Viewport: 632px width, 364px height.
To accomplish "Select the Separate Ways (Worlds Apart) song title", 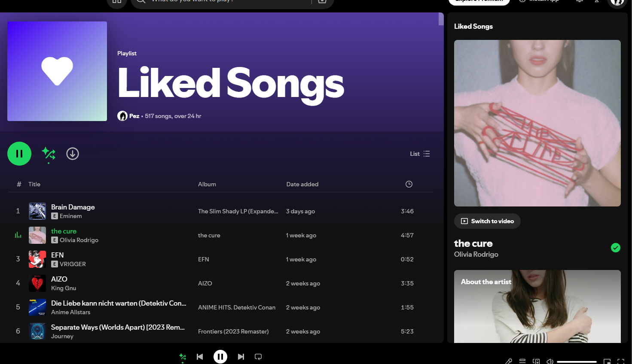I will point(118,327).
